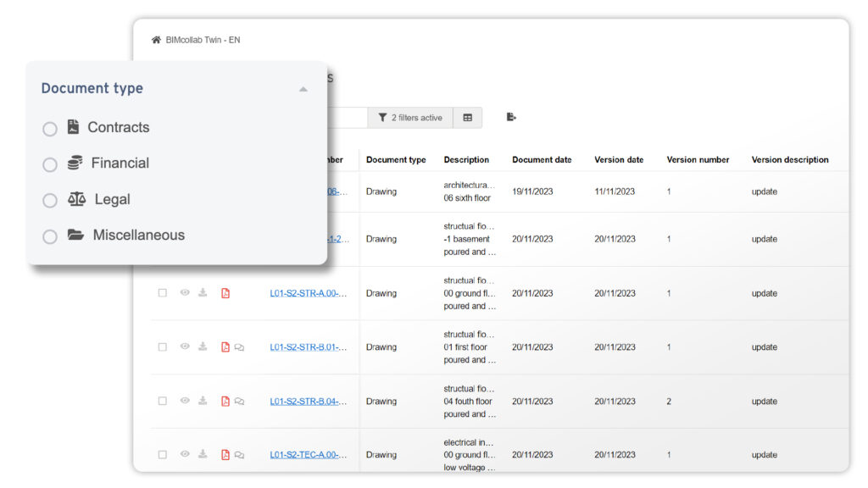The height and width of the screenshot is (488, 868).
Task: Select the Legal radio option
Action: [50, 201]
